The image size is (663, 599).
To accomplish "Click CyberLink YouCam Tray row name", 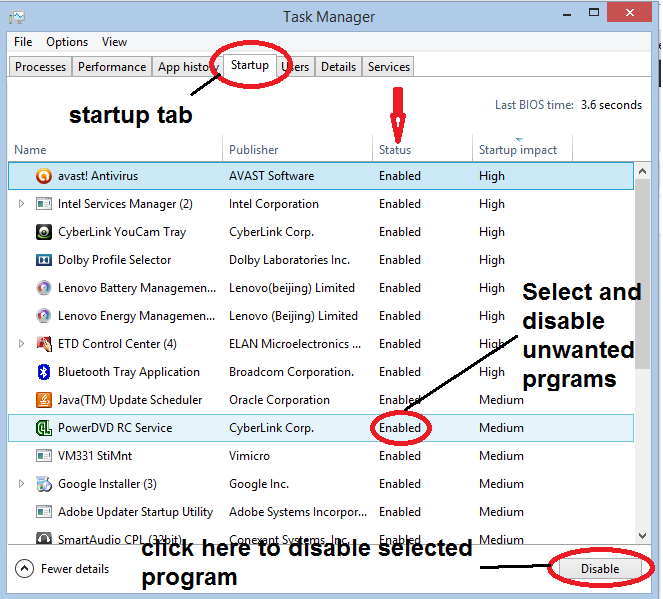I will [122, 232].
